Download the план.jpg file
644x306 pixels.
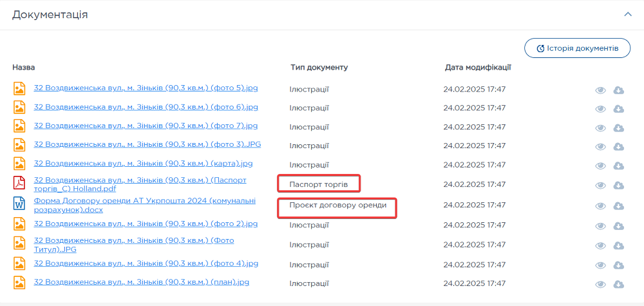click(x=618, y=284)
